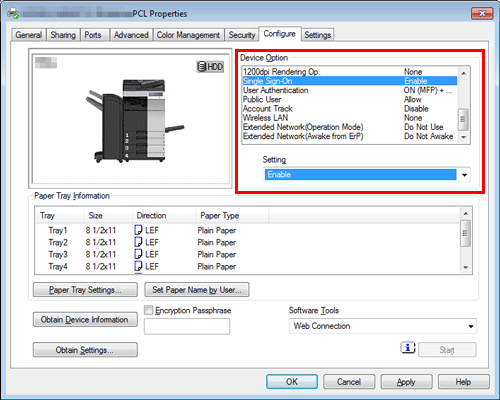This screenshot has height=400, width=500.
Task: Enable the Encryption Passphrase checkbox
Action: (x=148, y=310)
